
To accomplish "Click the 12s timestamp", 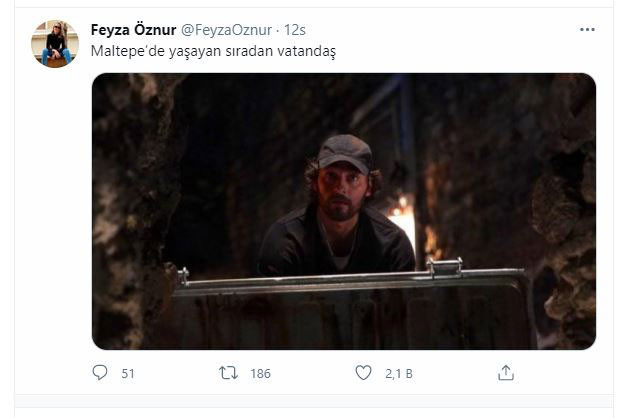I will 296,29.
